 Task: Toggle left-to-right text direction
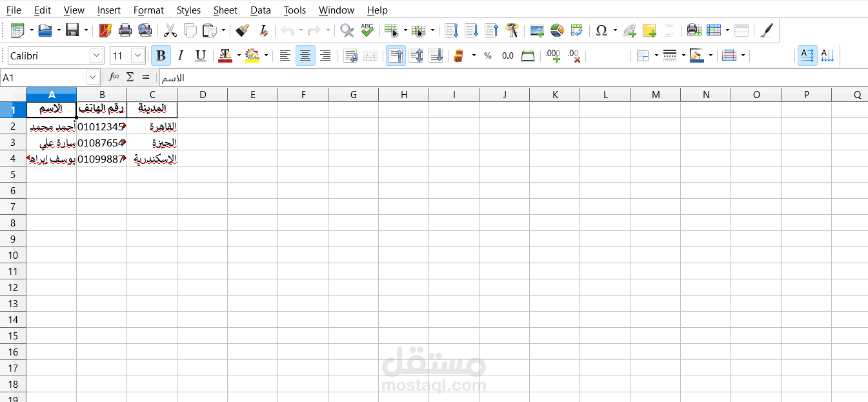pos(807,56)
